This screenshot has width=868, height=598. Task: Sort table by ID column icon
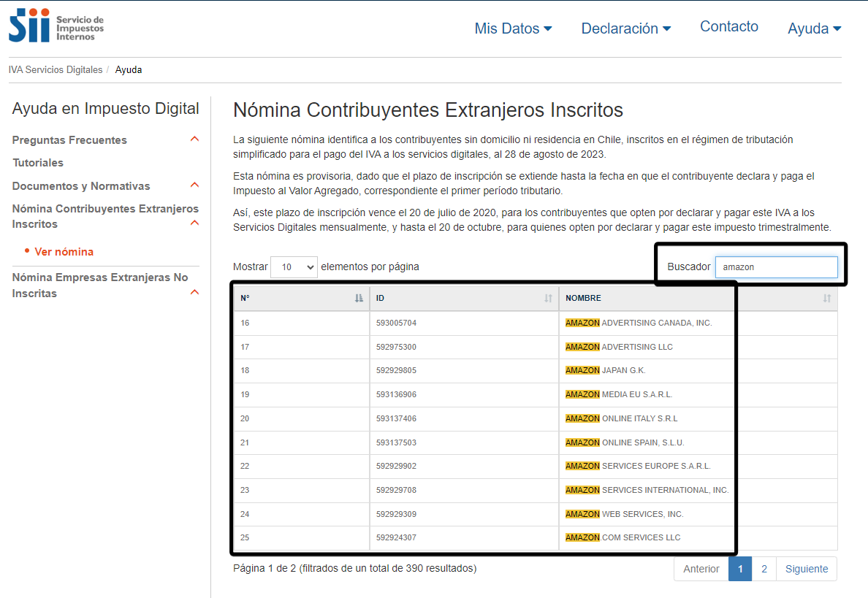tap(548, 298)
